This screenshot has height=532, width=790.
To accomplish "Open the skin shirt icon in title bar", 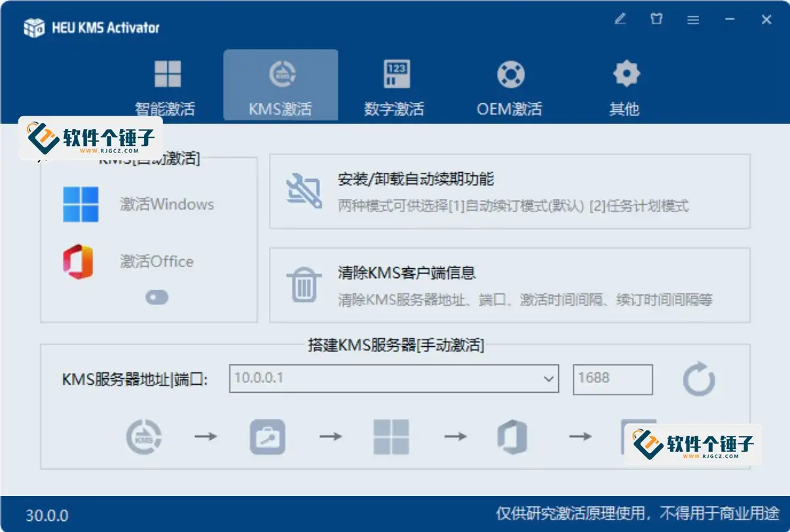I will [x=656, y=20].
